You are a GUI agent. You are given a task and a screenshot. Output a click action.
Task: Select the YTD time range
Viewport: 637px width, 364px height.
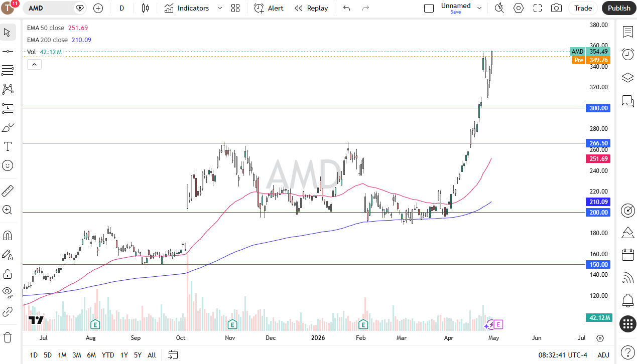(108, 355)
